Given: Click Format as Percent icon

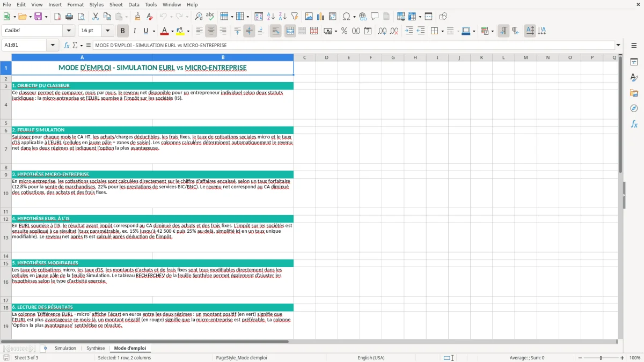Looking at the screenshot, I should coord(344,31).
